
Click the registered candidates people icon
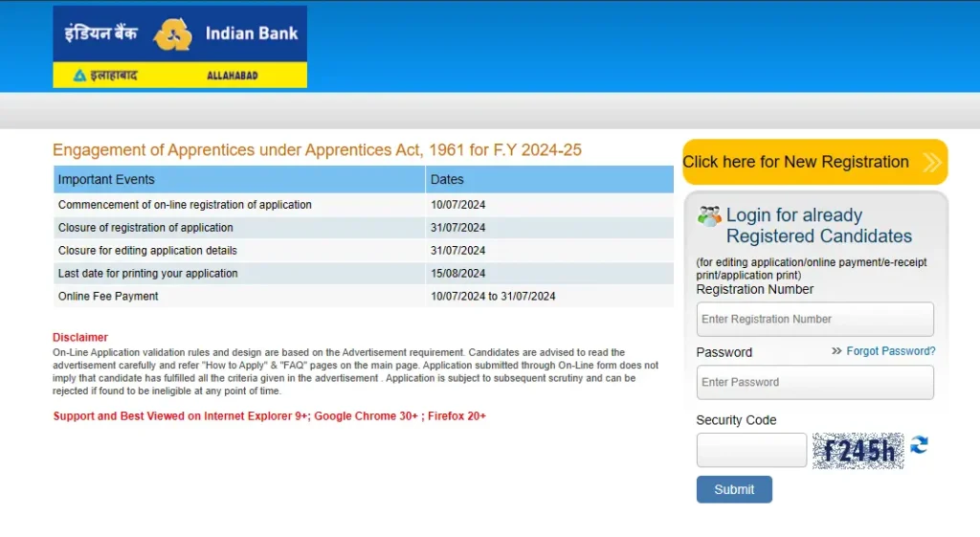click(x=709, y=216)
